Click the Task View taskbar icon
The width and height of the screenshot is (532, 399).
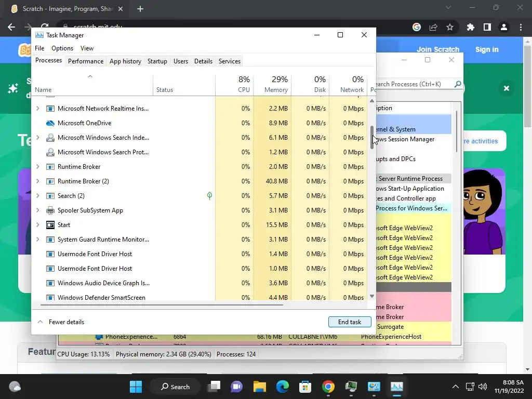click(214, 387)
